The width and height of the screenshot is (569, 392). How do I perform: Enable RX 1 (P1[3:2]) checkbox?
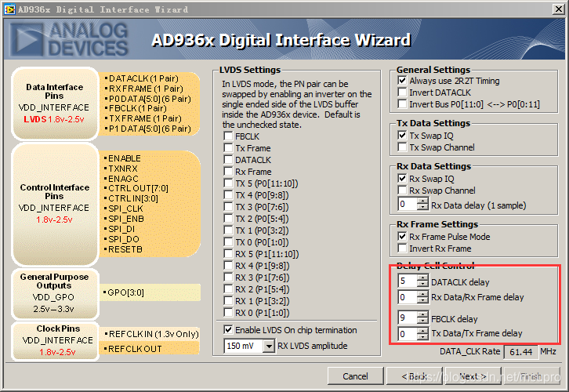click(228, 301)
